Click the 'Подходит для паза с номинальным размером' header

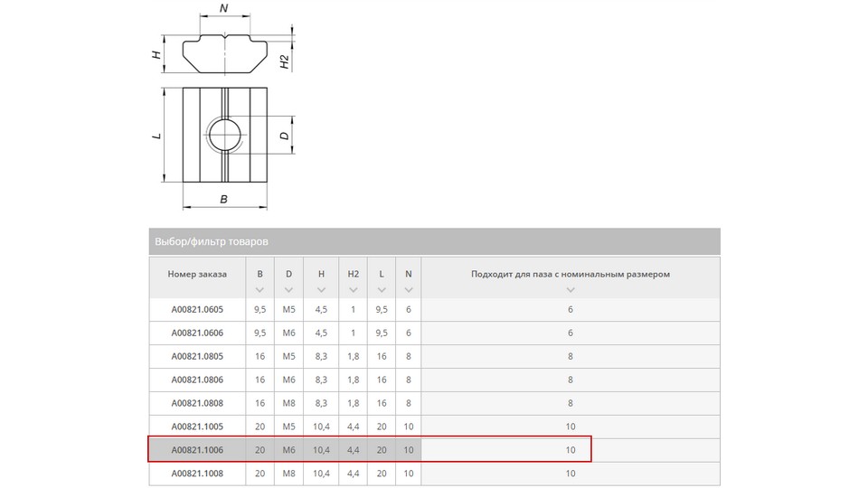coord(571,274)
